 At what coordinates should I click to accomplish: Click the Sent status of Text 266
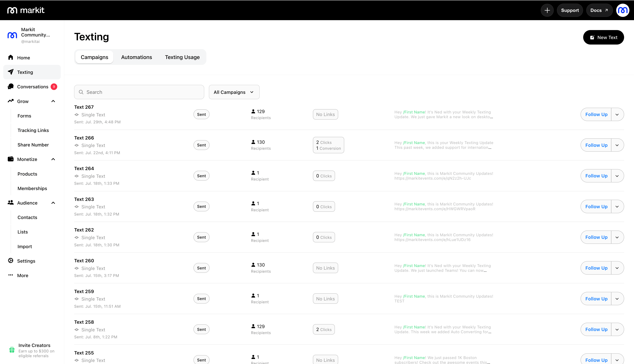point(201,145)
